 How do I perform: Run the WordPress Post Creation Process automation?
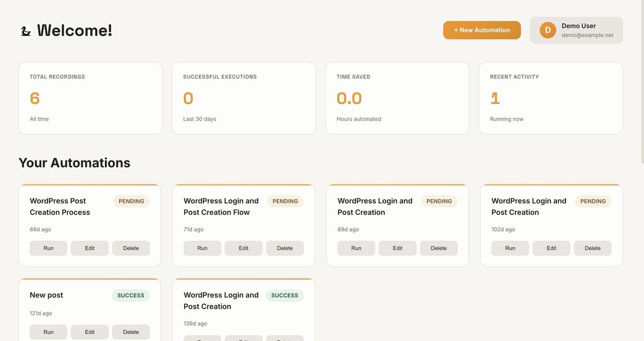48,248
